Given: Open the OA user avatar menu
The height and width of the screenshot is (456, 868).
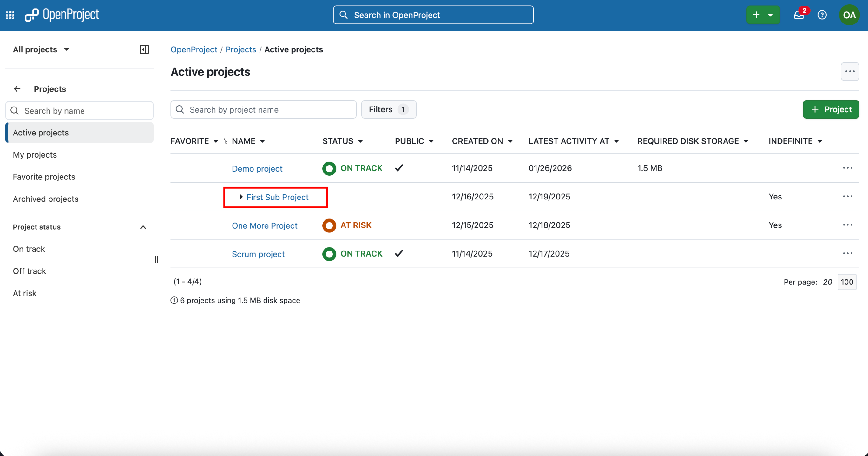Looking at the screenshot, I should (849, 15).
